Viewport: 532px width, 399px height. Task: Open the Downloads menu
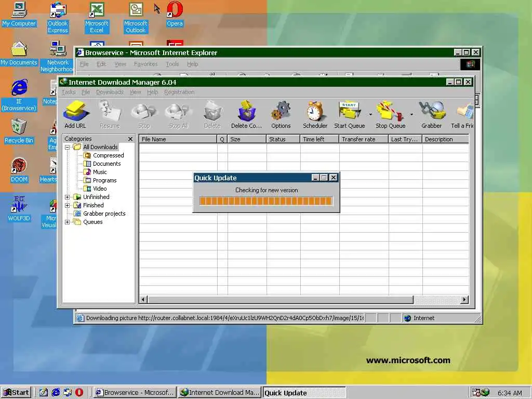click(x=110, y=92)
